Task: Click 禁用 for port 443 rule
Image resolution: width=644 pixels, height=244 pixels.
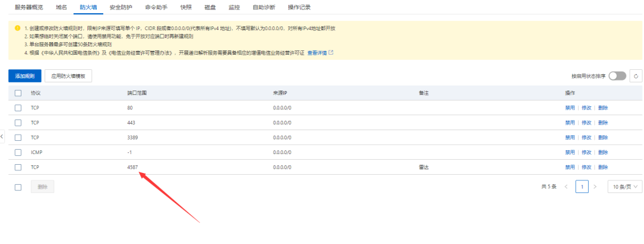Action: 570,123
